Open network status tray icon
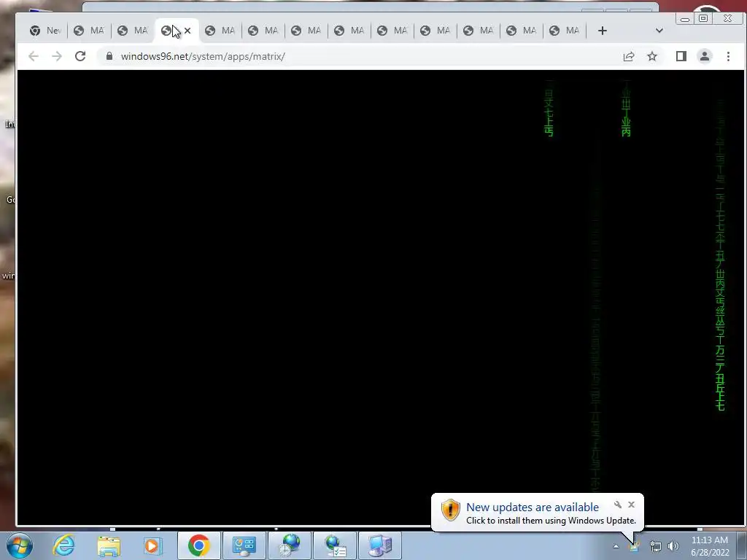 pyautogui.click(x=655, y=547)
